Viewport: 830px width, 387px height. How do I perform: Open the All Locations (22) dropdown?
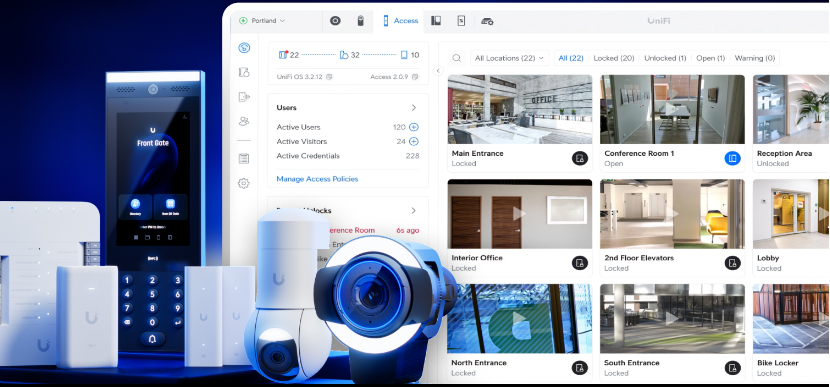click(509, 58)
